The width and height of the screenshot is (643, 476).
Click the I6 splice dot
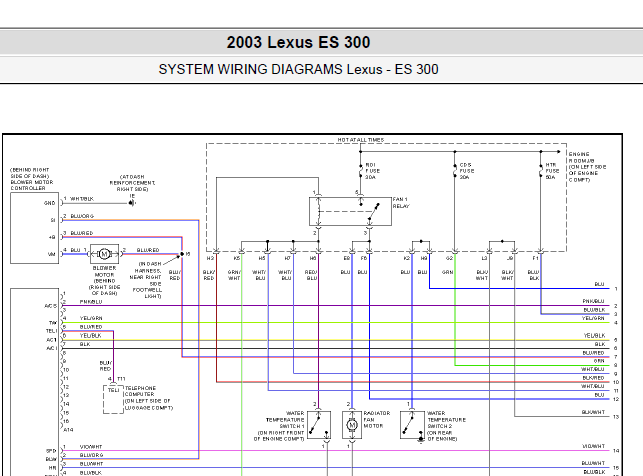[182, 254]
